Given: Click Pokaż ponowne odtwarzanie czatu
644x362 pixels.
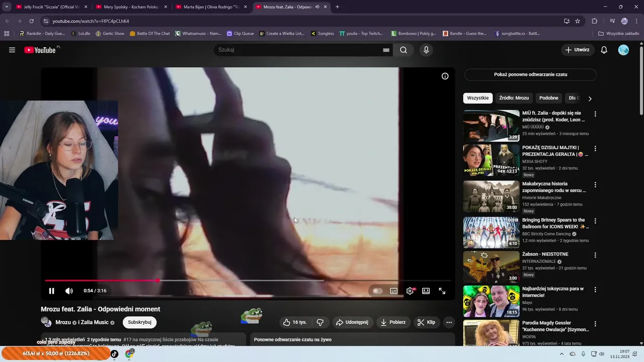Looking at the screenshot, I should coord(530,74).
